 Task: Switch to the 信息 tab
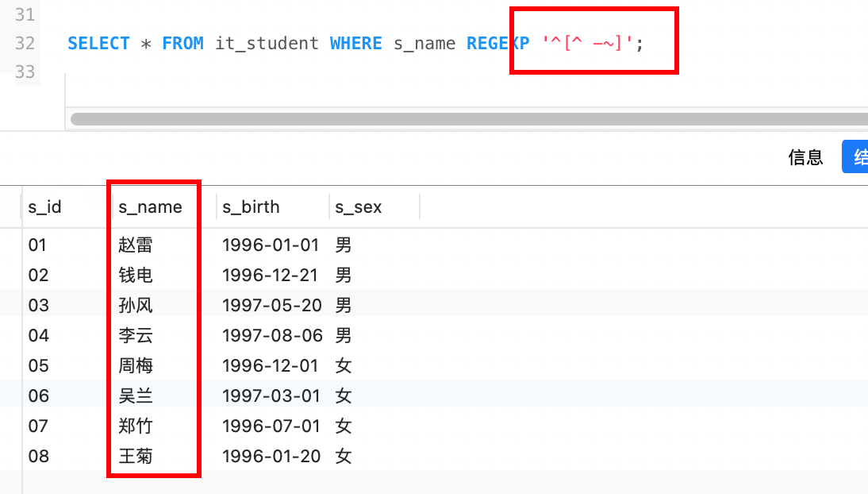[805, 157]
